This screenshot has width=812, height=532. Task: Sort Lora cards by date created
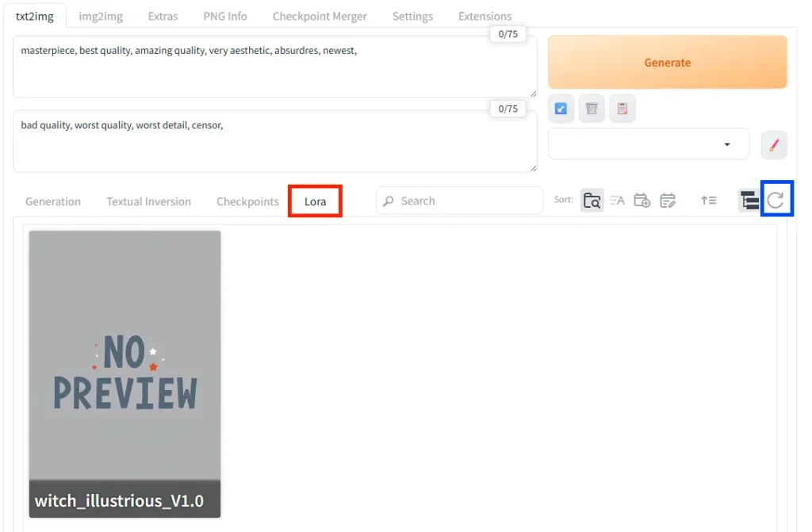coord(642,201)
